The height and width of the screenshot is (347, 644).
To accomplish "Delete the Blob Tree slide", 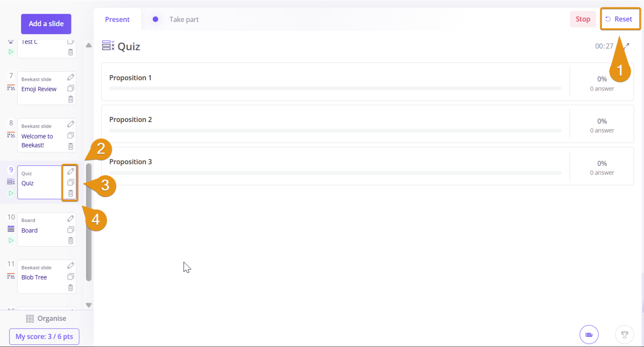I will (71, 288).
